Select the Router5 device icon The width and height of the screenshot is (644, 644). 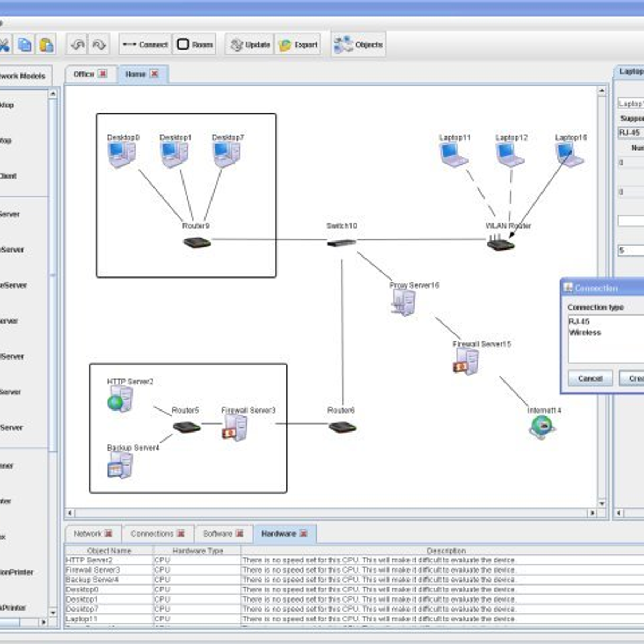click(x=187, y=427)
